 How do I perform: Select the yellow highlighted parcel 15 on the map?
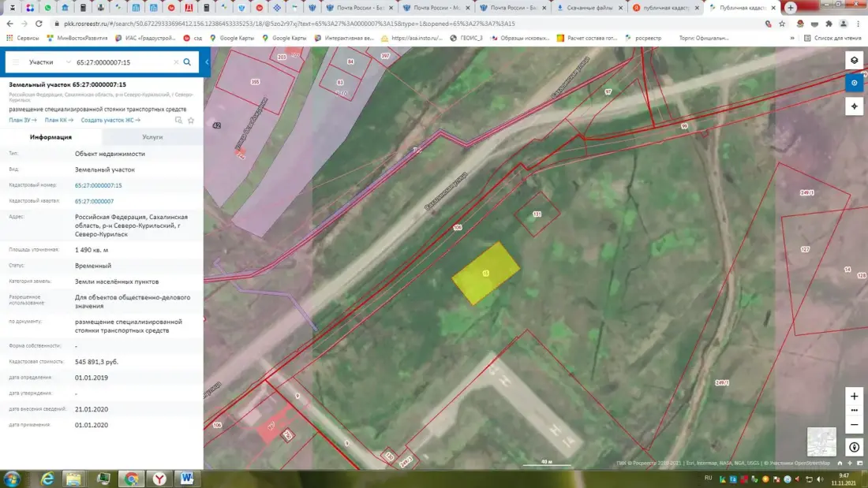click(485, 273)
